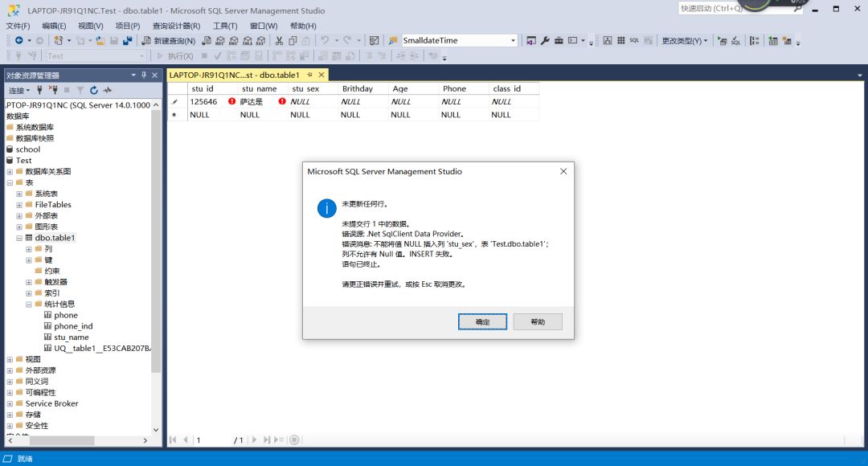
Task: Open the 文件(F) menu
Action: [x=18, y=26]
